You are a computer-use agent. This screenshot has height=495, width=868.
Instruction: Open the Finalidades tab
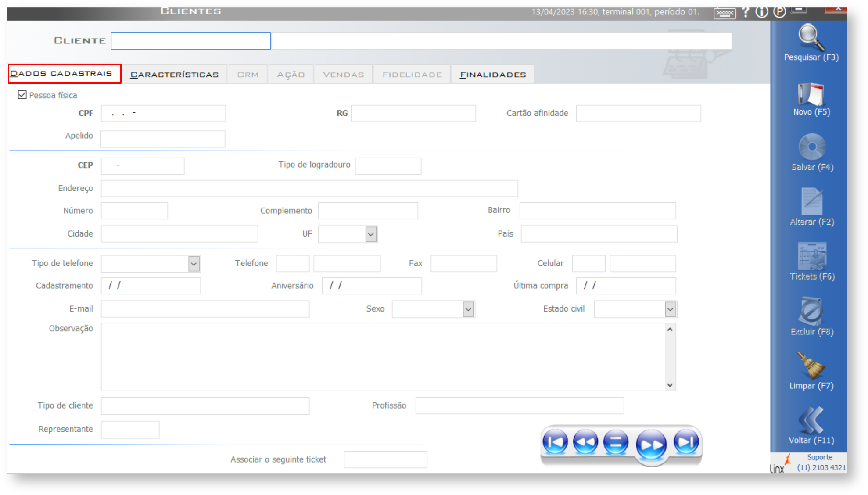(x=492, y=75)
